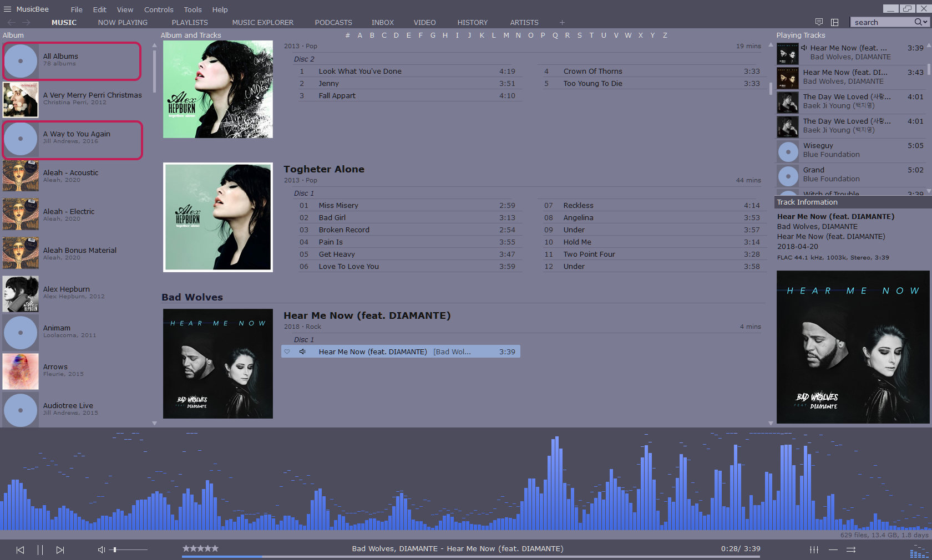Click the forward navigation arrow
Screen dimensions: 932x560
[x=26, y=22]
